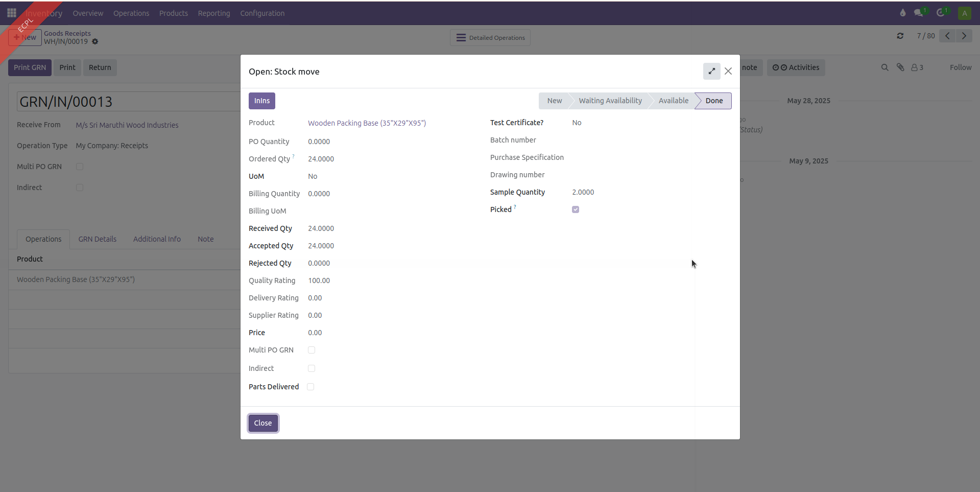Enable the Parts Delivered checkbox
The height and width of the screenshot is (492, 980).
tap(310, 387)
